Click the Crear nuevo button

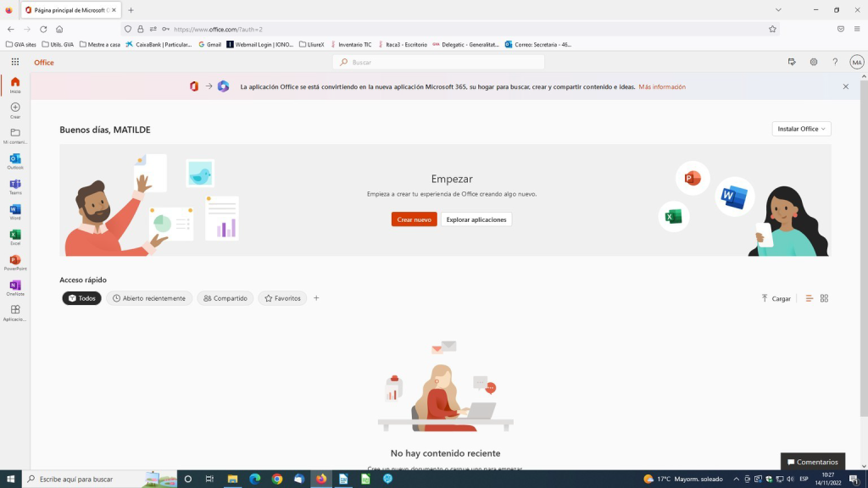414,219
